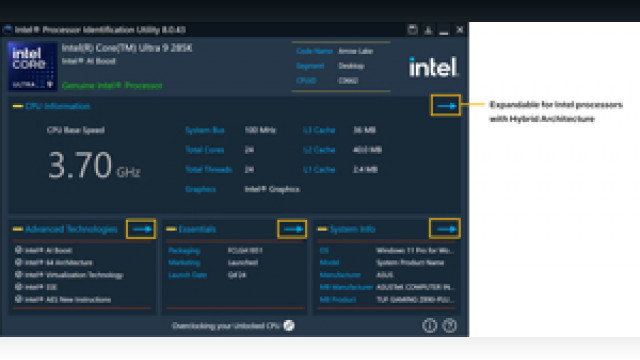This screenshot has height=360, width=640.
Task: Click the L1 Cache label
Action: point(319,169)
